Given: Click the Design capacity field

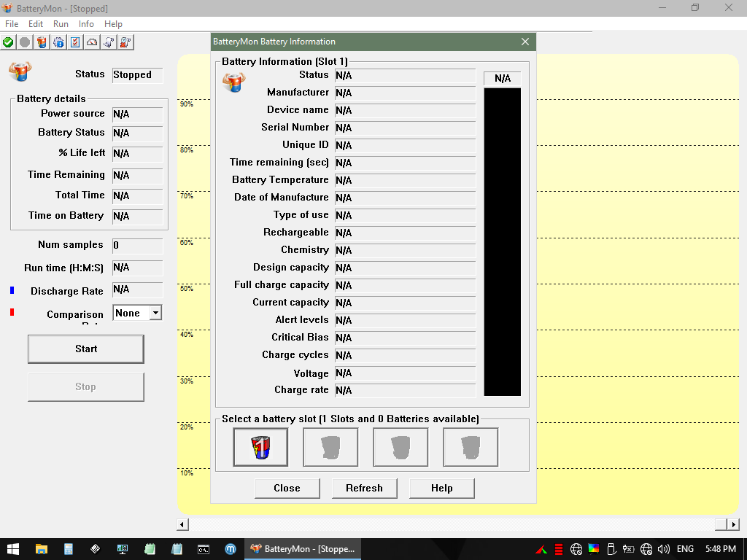Looking at the screenshot, I should (405, 268).
